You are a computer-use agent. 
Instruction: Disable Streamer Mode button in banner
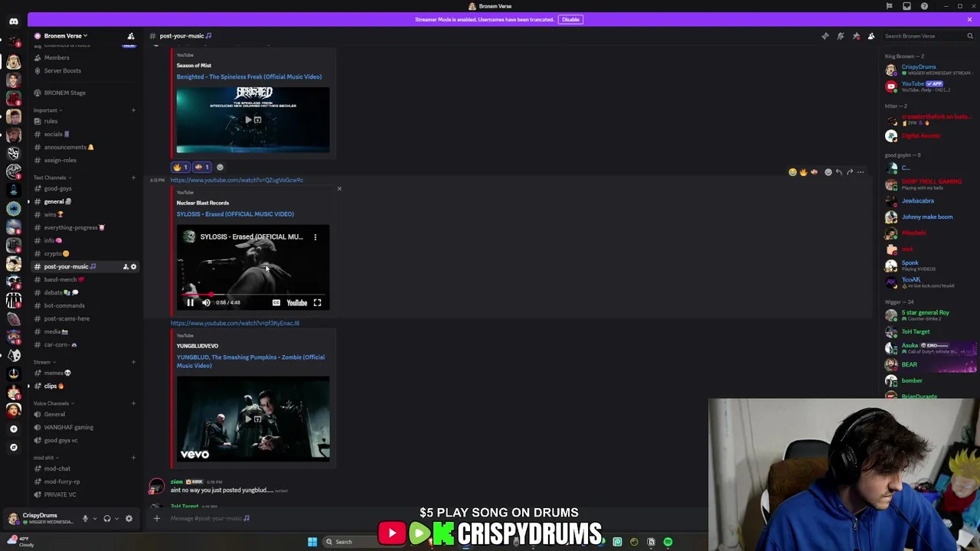(x=570, y=19)
